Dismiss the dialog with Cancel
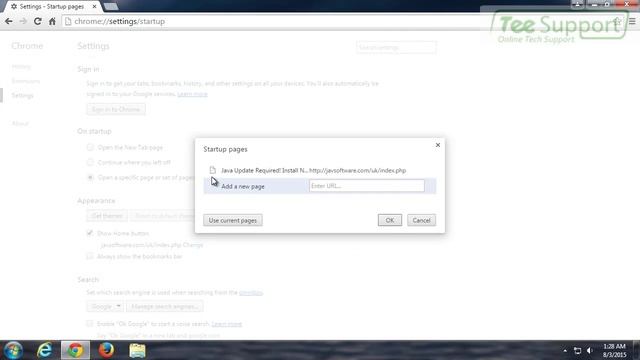The image size is (640, 360). click(421, 220)
